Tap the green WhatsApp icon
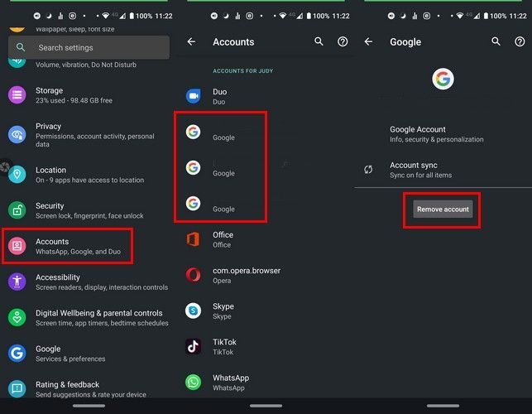532x414 pixels. [x=194, y=383]
